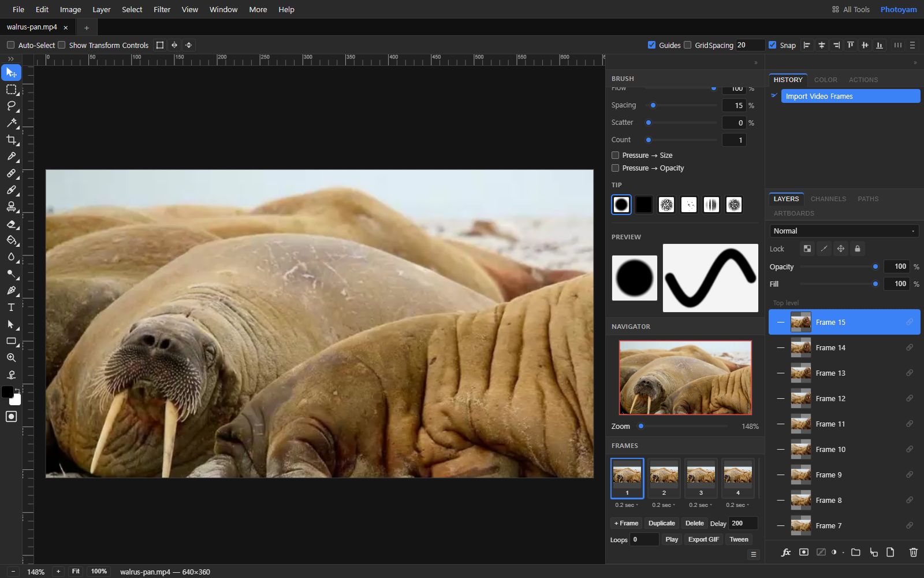Screen dimensions: 924x578
Task: Open frame 3 delay dropdown
Action: (x=701, y=505)
